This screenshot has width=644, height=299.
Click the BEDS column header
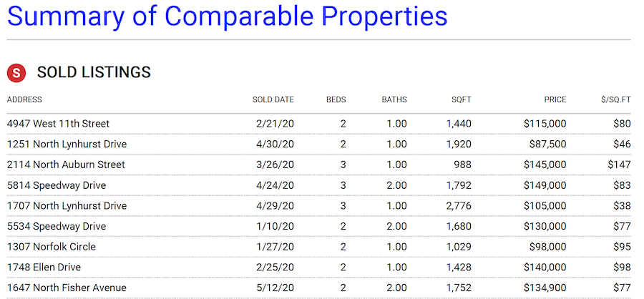[336, 99]
